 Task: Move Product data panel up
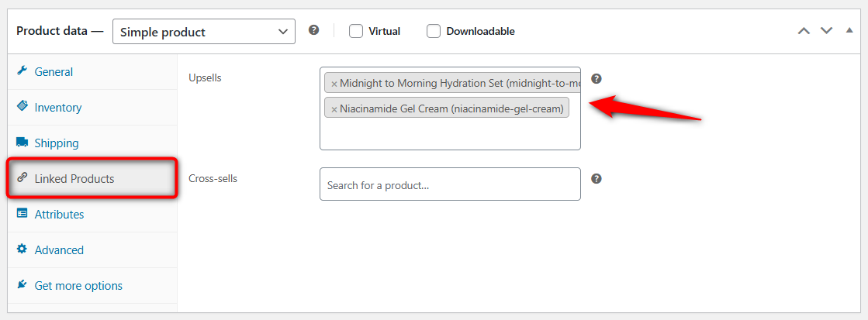tap(804, 31)
